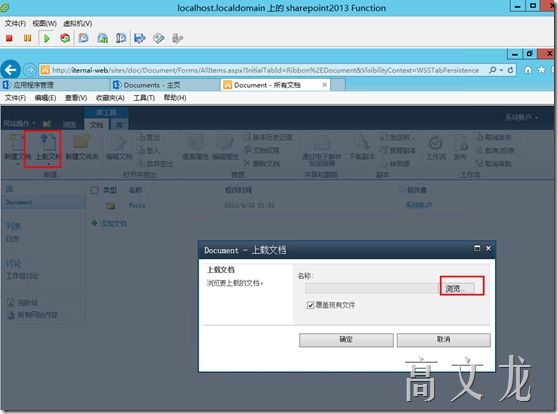558x414 pixels.
Task: Toggle the select-all checkbox in the list header
Action: pos(94,190)
